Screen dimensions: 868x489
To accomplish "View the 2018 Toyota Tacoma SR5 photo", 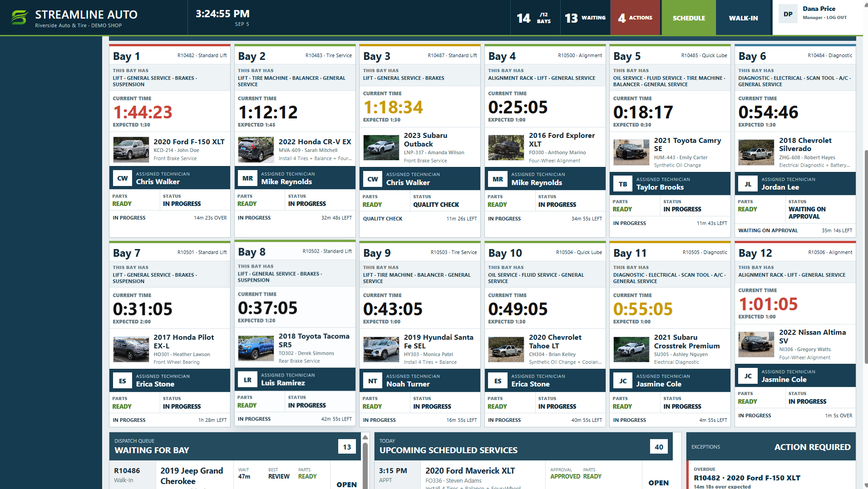I will point(256,348).
